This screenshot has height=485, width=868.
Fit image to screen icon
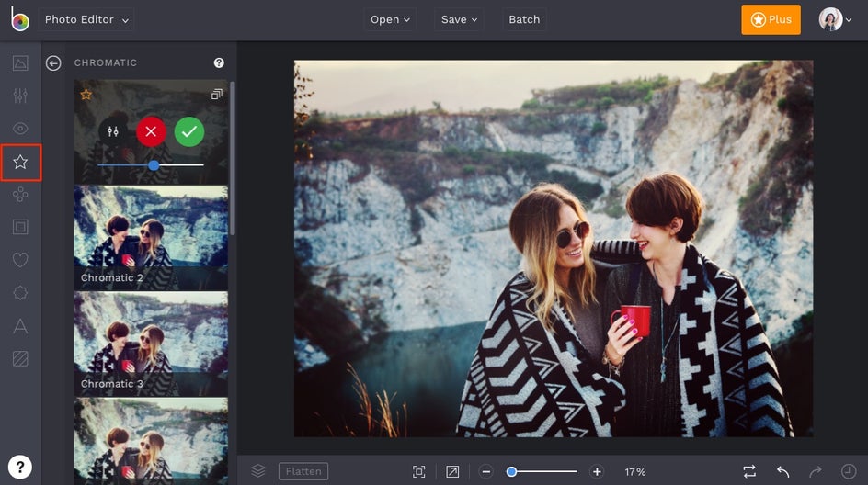click(419, 472)
